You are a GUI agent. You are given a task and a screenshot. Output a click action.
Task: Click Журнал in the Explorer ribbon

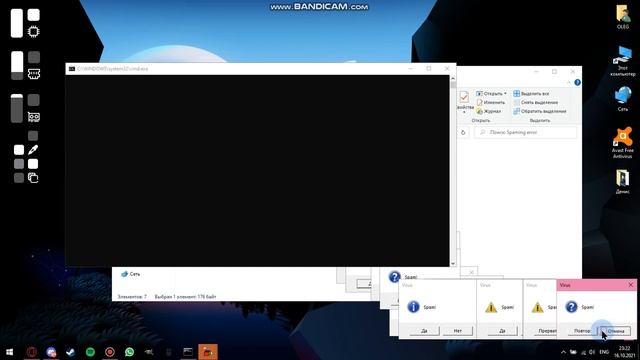click(489, 111)
